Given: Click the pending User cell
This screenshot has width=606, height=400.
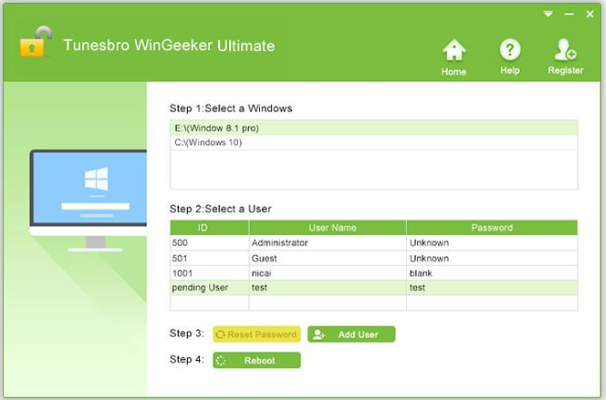Looking at the screenshot, I should coord(209,288).
